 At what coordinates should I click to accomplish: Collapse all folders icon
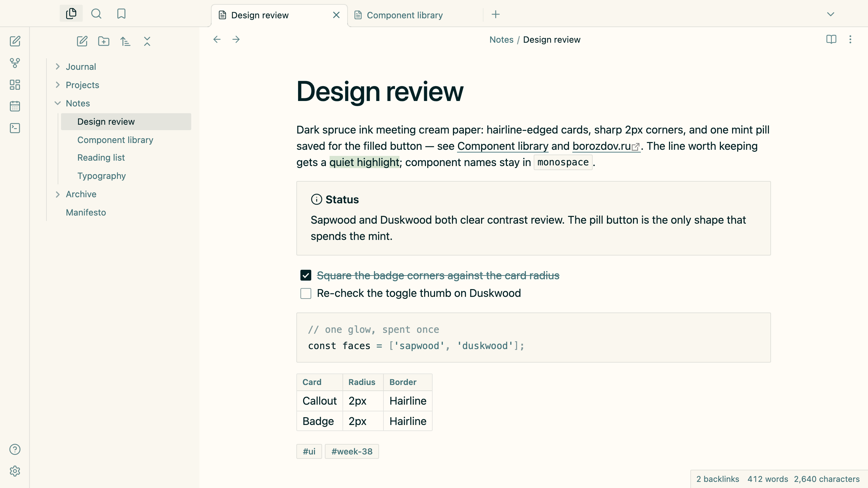(x=147, y=41)
